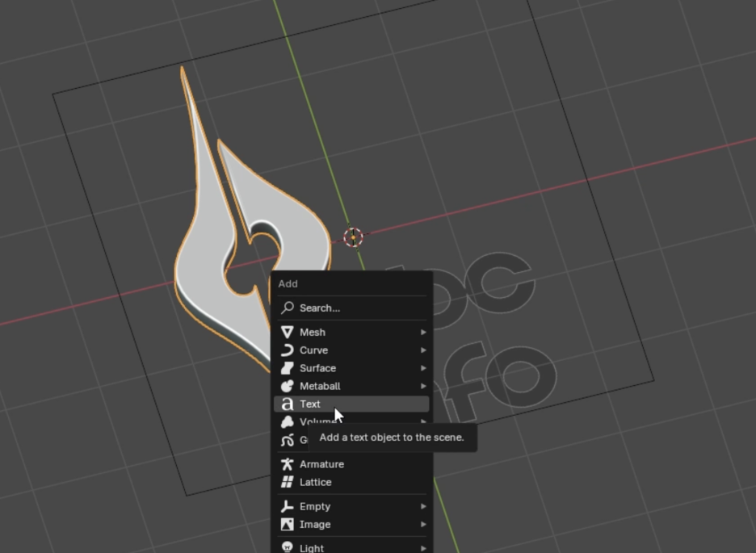Add a Lattice object
Screen dimensions: 756x553
point(351,482)
